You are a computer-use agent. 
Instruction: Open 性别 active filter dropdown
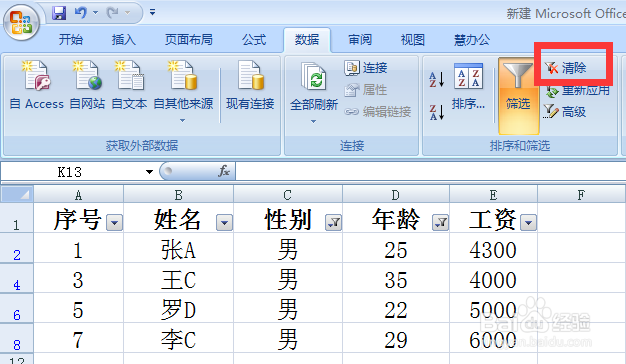tap(333, 223)
